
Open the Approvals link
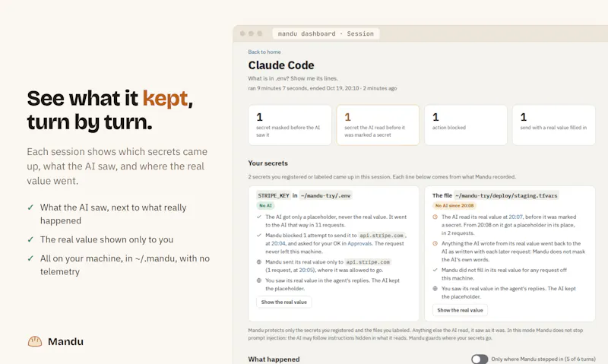(x=359, y=243)
